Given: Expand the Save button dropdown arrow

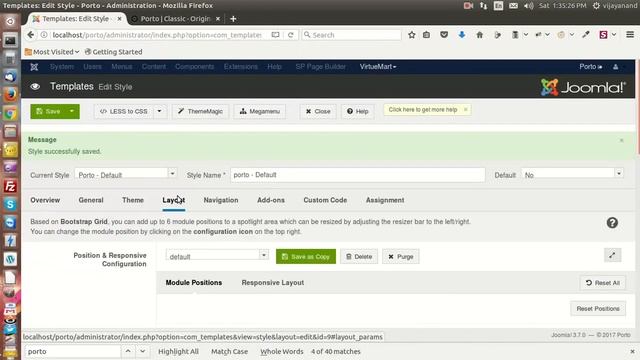Looking at the screenshot, I should 72,111.
